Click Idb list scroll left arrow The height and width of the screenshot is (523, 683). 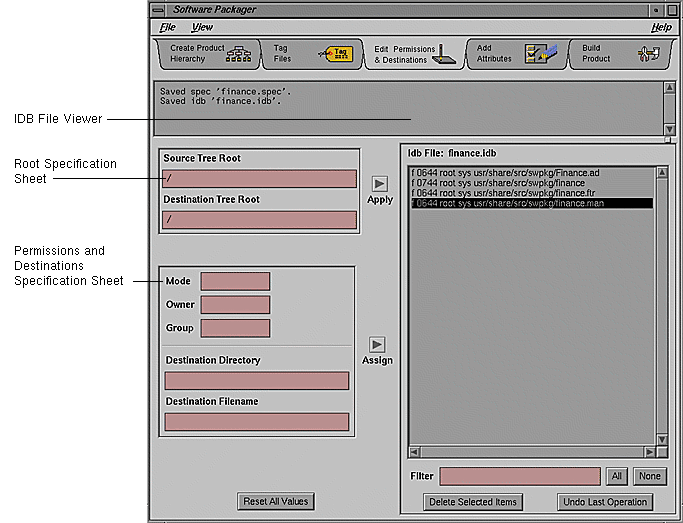pos(415,452)
